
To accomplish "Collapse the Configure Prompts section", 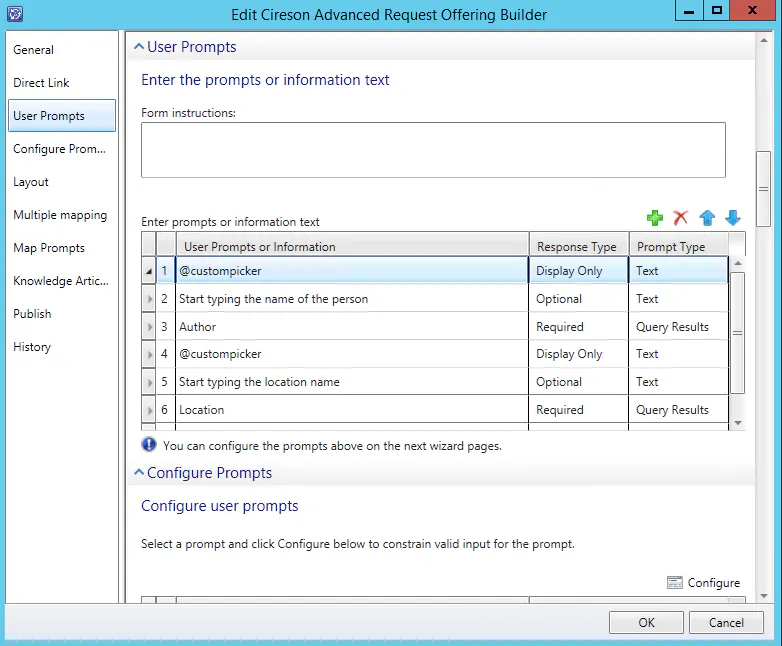I will pos(139,472).
